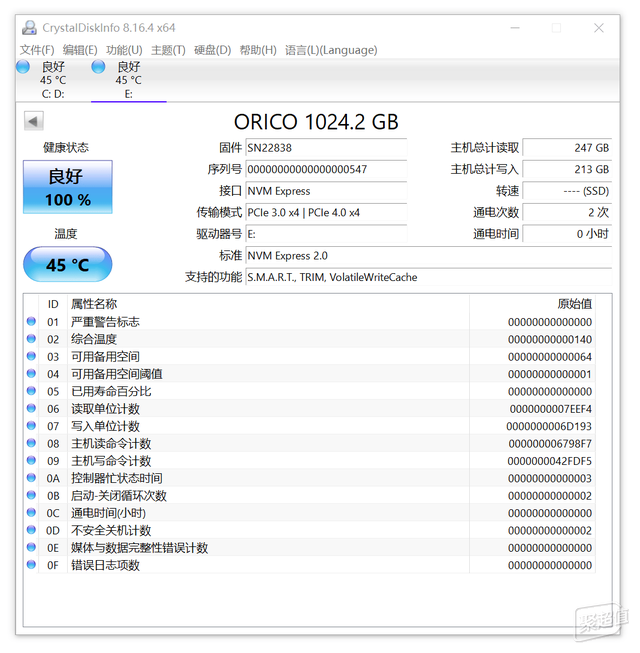This screenshot has width=640, height=653.
Task: Click the previous disk arrow button
Action: click(x=34, y=121)
